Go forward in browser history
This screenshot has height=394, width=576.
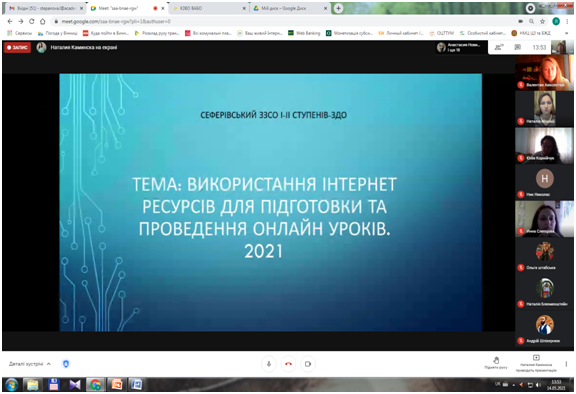click(x=21, y=21)
